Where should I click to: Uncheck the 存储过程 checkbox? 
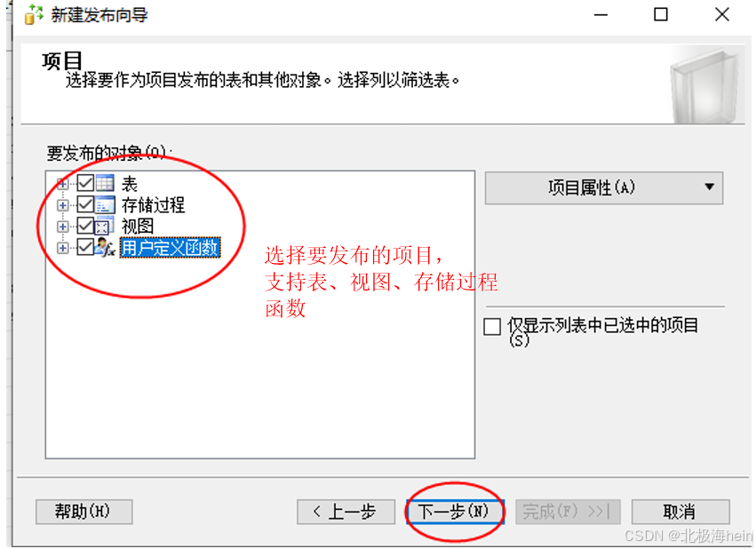pos(85,204)
